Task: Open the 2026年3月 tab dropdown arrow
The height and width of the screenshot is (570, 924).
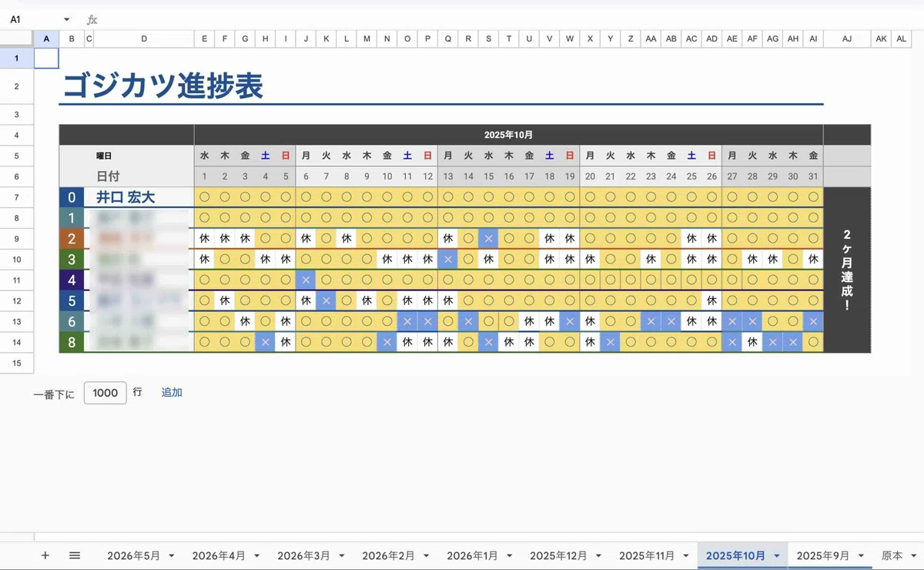Action: point(341,556)
